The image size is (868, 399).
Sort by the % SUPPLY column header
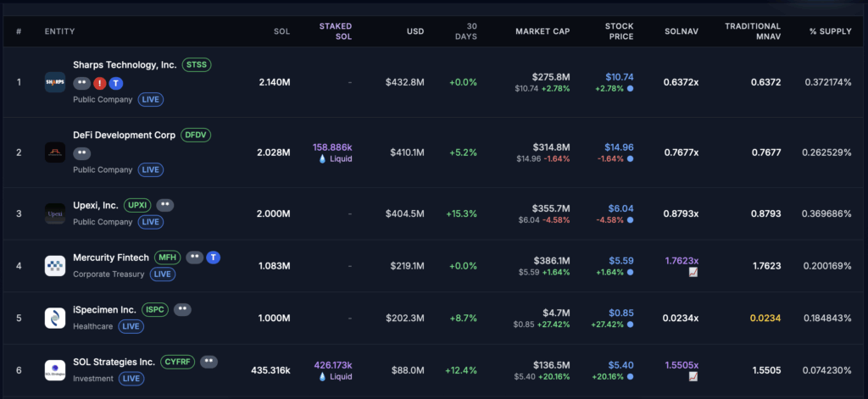click(831, 31)
